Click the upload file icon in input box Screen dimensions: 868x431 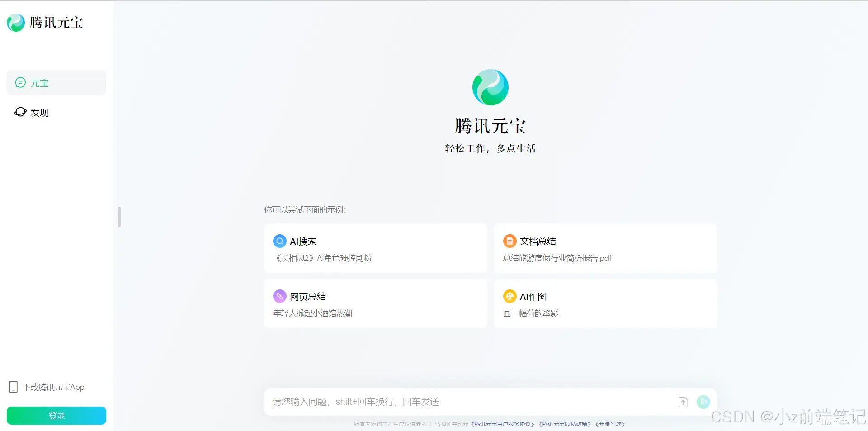point(683,402)
